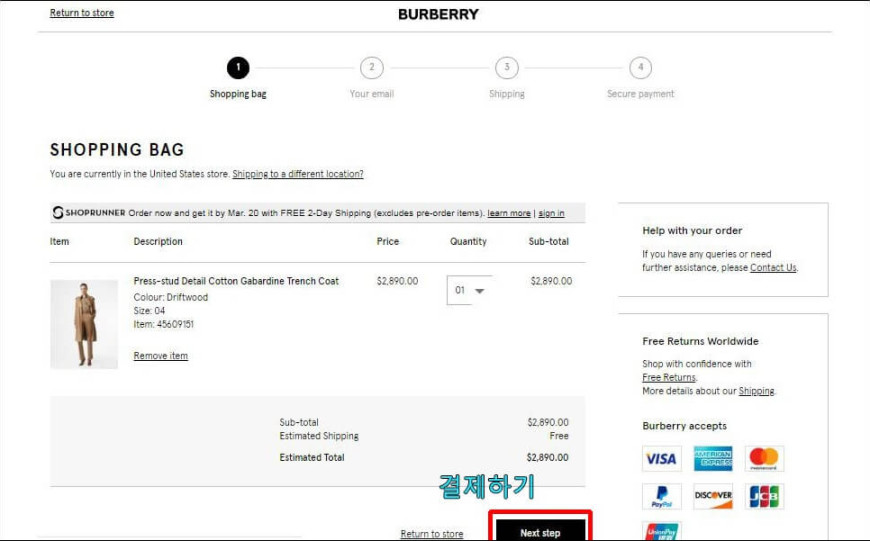Screen dimensions: 870x541
Task: Click the Estimated Total label
Action: [x=312, y=458]
